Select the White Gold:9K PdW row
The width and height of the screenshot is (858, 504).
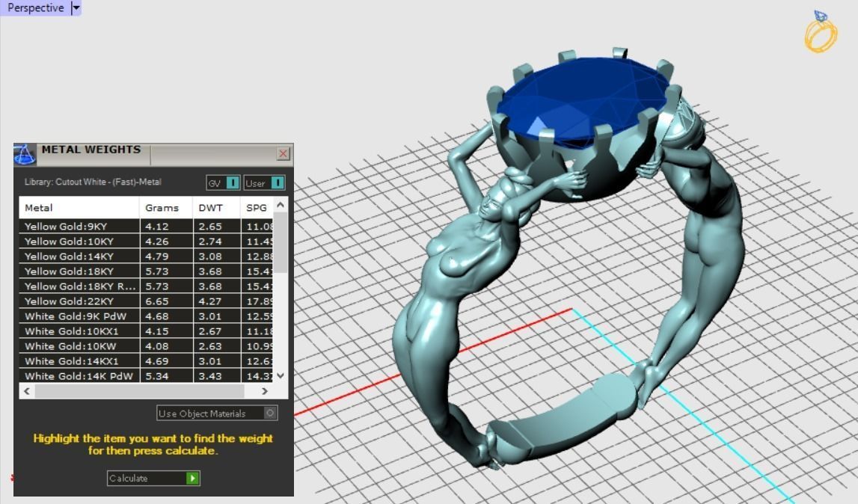point(146,316)
